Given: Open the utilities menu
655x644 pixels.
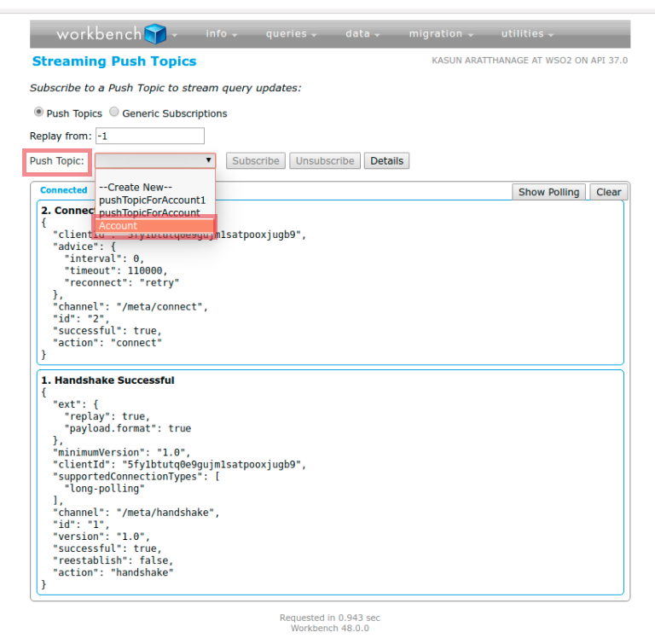Looking at the screenshot, I should 527,34.
